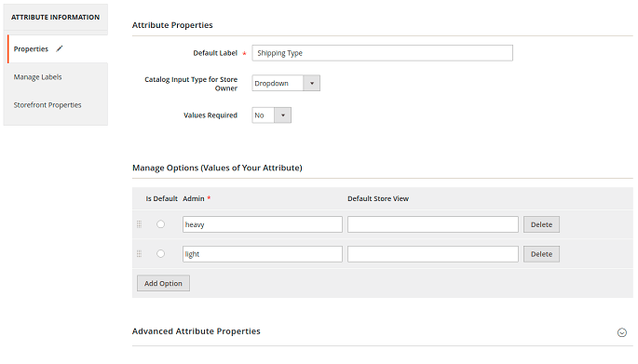Image resolution: width=638 pixels, height=364 pixels.
Task: Click the Values Required dropdown arrow
Action: pos(283,115)
